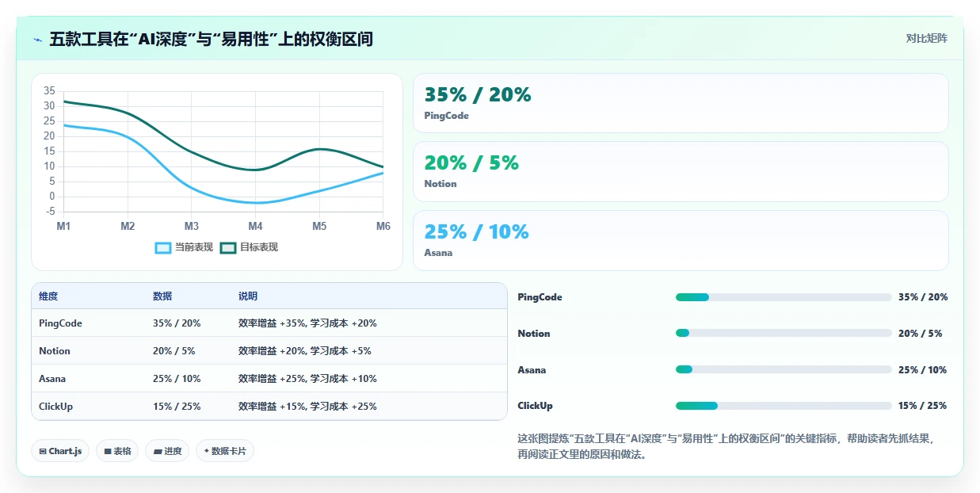Click the 35% / 20% value beside PingCode bar

click(x=923, y=297)
